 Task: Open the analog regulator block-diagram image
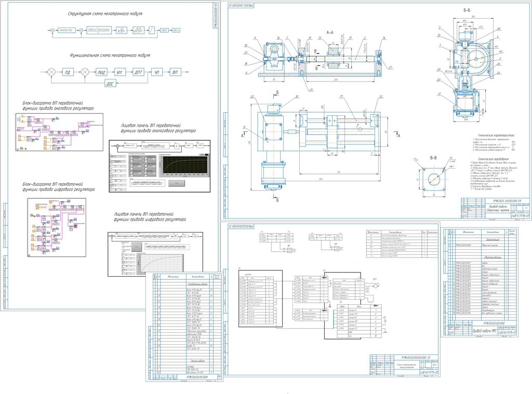tap(59, 132)
